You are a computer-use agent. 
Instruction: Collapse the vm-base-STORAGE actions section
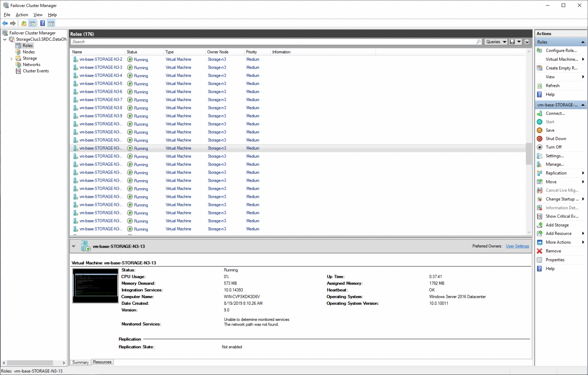(583, 105)
